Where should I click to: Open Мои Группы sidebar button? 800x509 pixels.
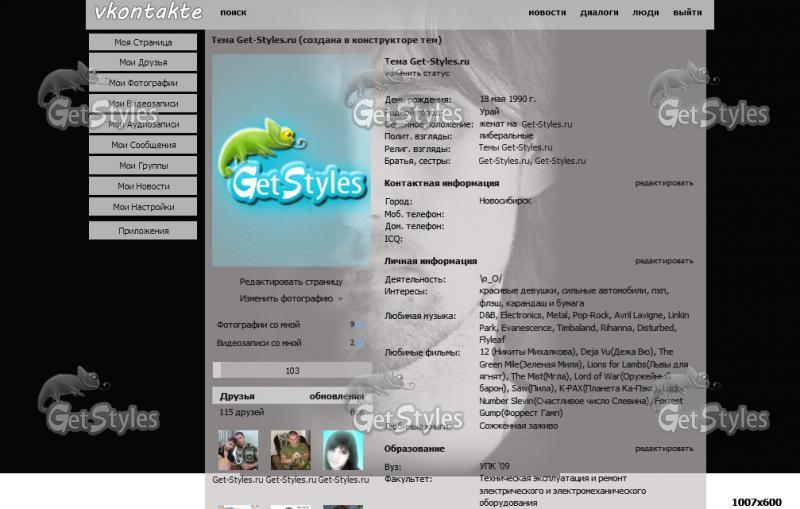coord(143,166)
